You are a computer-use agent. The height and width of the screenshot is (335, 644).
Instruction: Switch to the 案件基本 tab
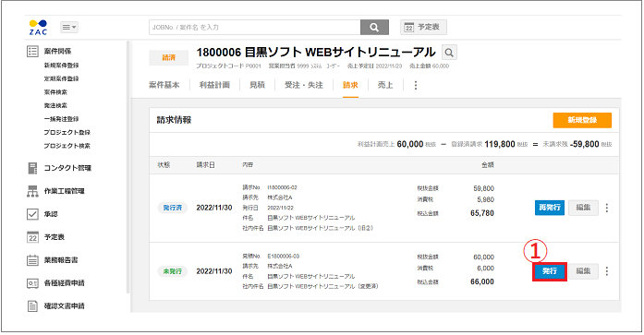pos(164,85)
